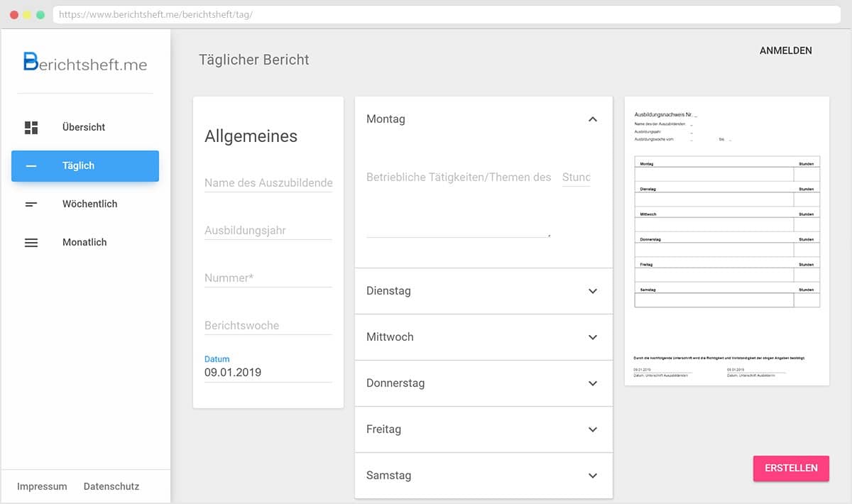Collapse the Montag section chevron

coord(593,119)
